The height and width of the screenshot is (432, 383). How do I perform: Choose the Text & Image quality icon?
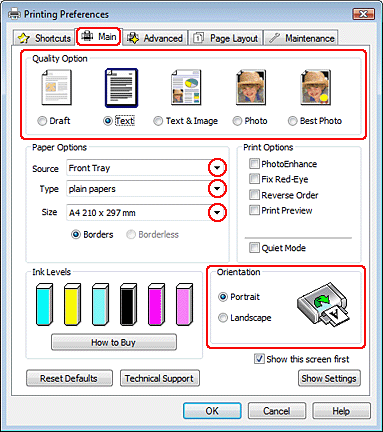(x=186, y=87)
